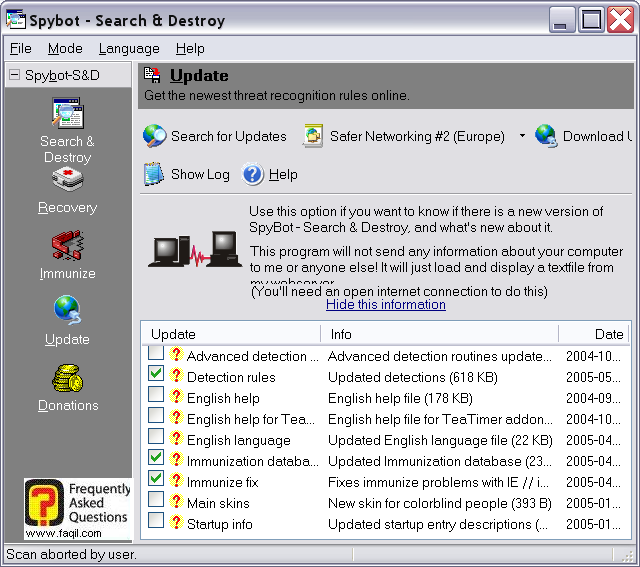Check the English help for TeaTimer checkbox
The width and height of the screenshot is (640, 567).
click(156, 415)
